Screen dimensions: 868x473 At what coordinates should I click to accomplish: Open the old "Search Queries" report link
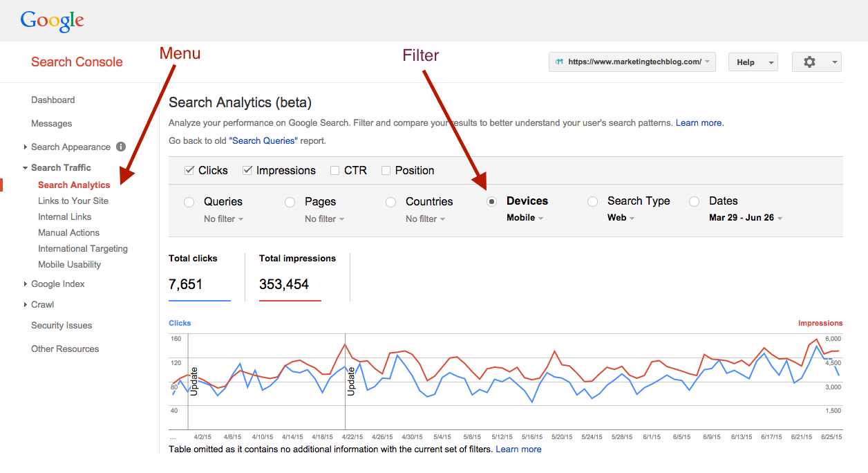263,140
